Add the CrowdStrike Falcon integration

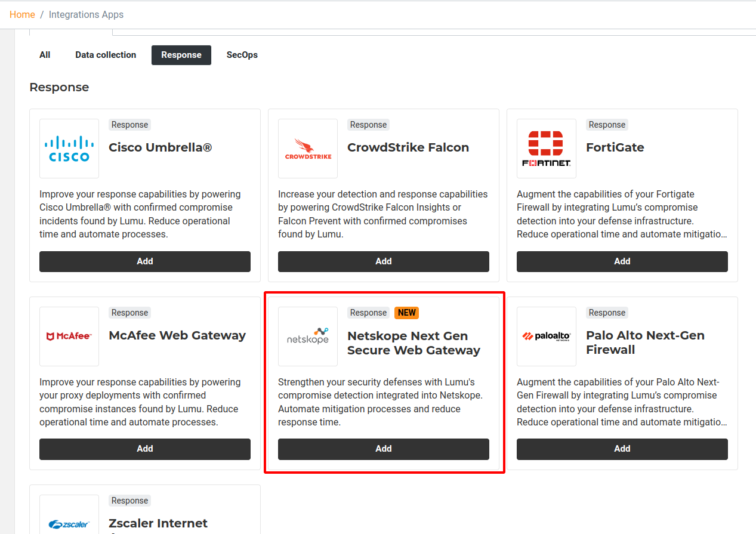(384, 261)
